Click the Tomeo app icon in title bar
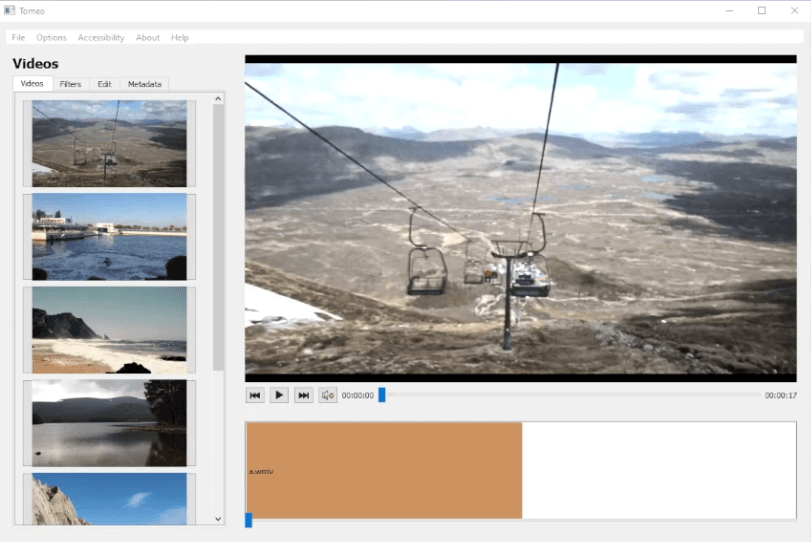 pos(9,10)
